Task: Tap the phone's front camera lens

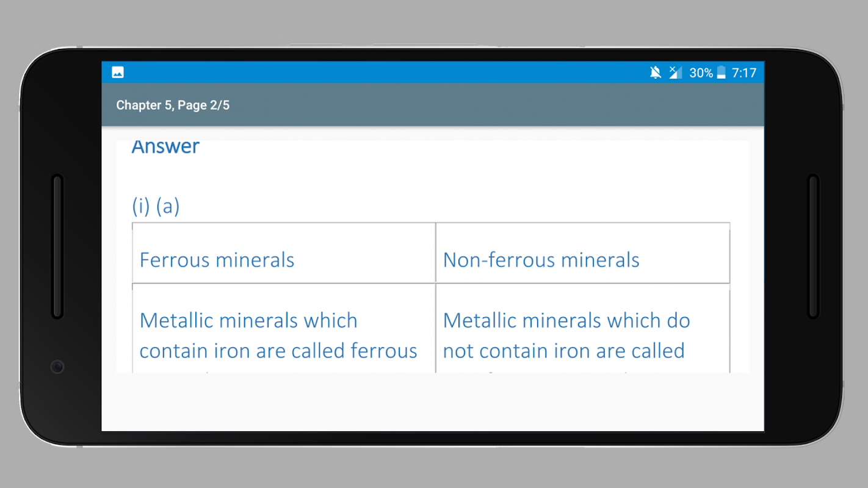Action: (x=57, y=367)
